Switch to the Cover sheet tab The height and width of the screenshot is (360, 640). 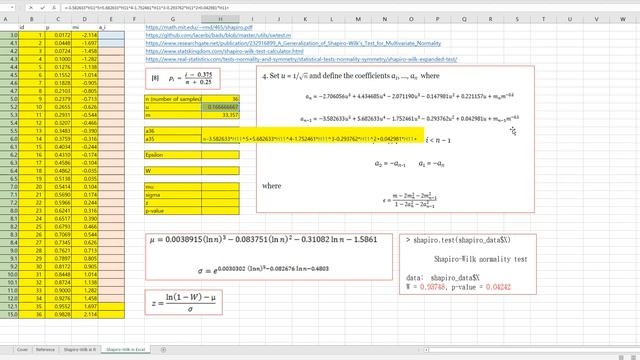(x=22, y=349)
